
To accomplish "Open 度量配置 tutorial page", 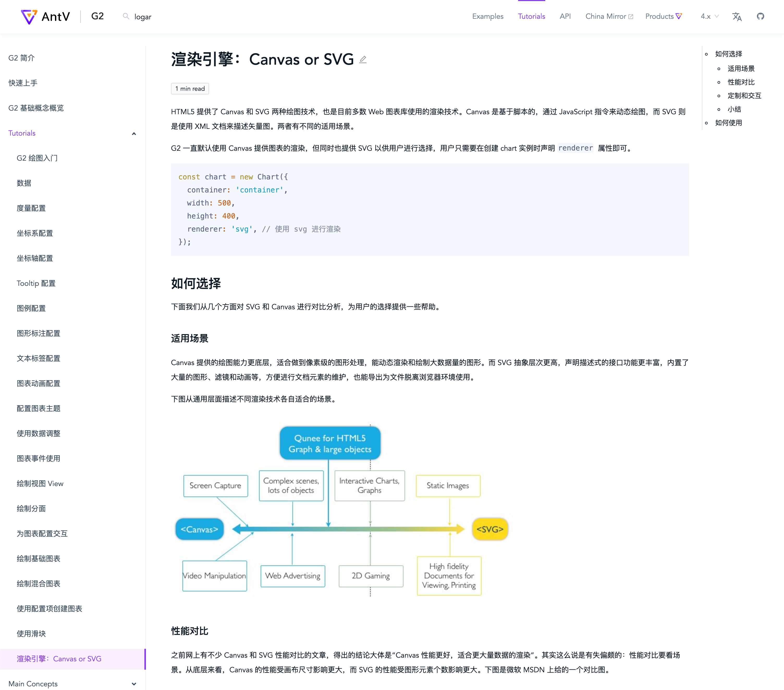I will click(x=31, y=208).
